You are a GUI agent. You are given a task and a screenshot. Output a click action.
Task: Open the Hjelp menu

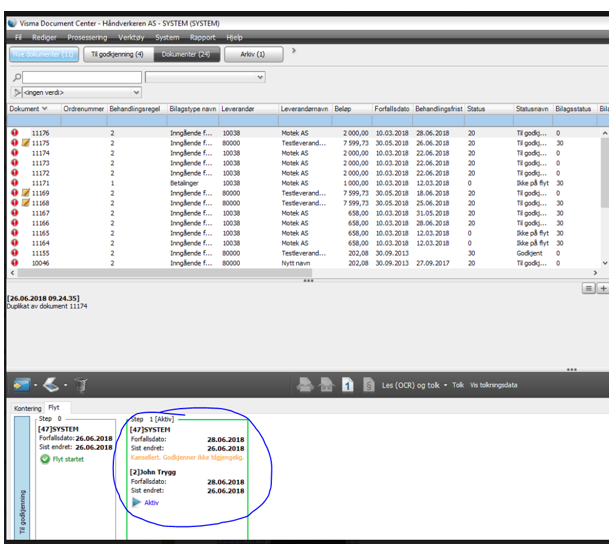234,37
